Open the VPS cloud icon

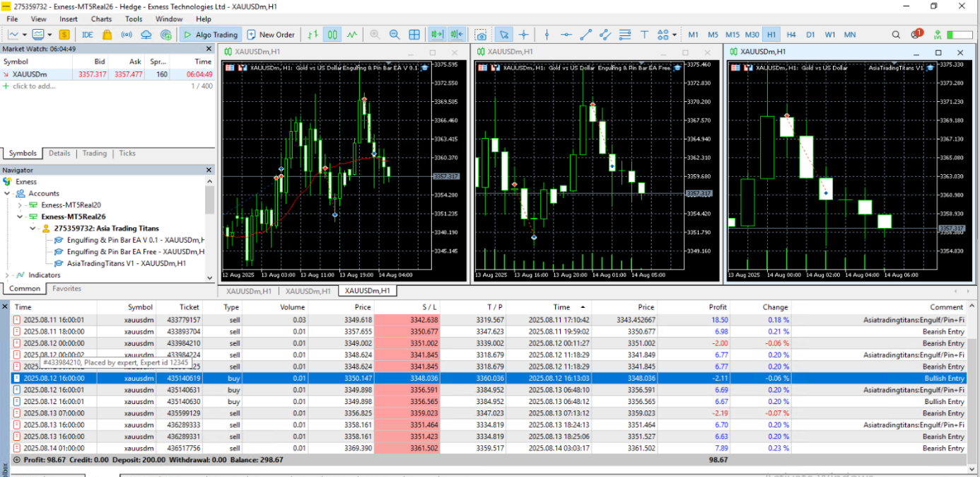tap(146, 34)
